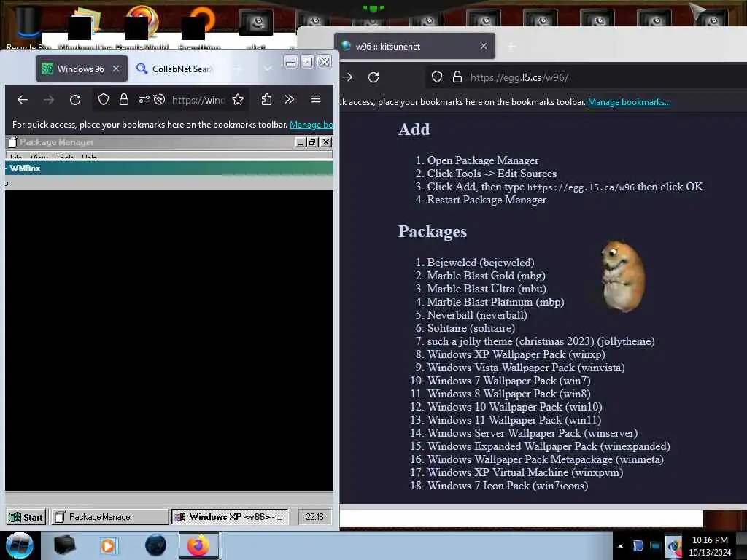This screenshot has width=747, height=560.
Task: Restore the Package Manager window
Action: point(312,142)
